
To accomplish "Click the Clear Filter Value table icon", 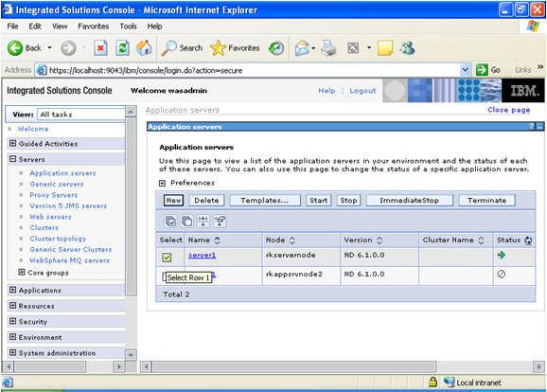I will click(x=220, y=221).
